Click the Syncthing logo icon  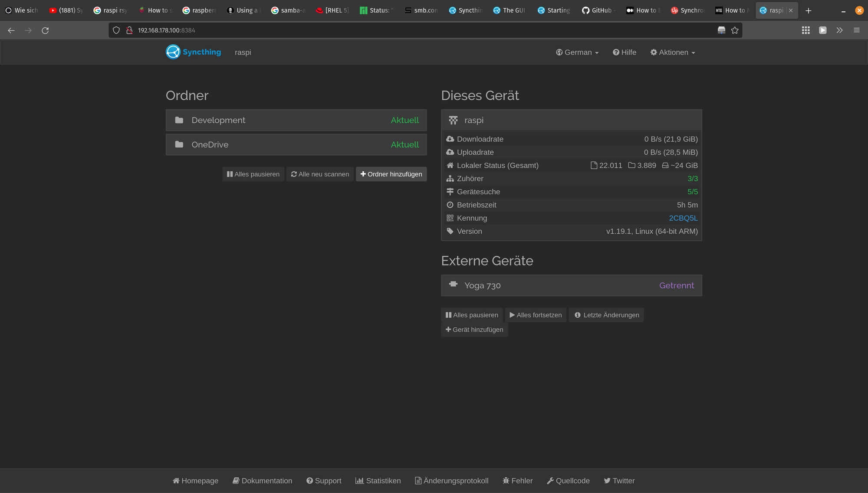coord(173,52)
